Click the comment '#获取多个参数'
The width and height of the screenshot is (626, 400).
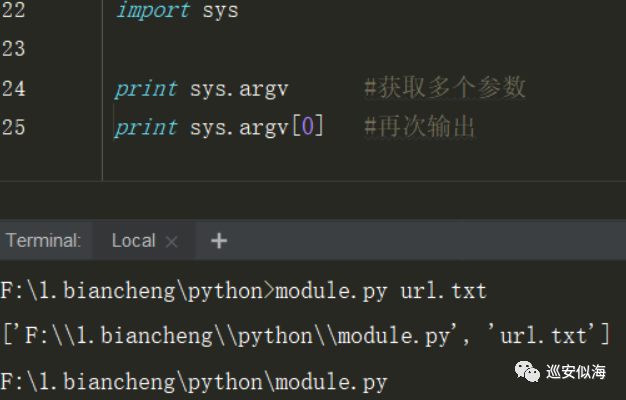point(445,87)
